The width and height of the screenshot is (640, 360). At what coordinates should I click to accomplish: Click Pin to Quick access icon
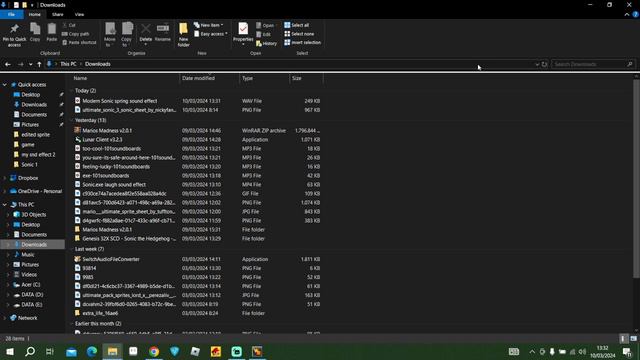pyautogui.click(x=14, y=34)
